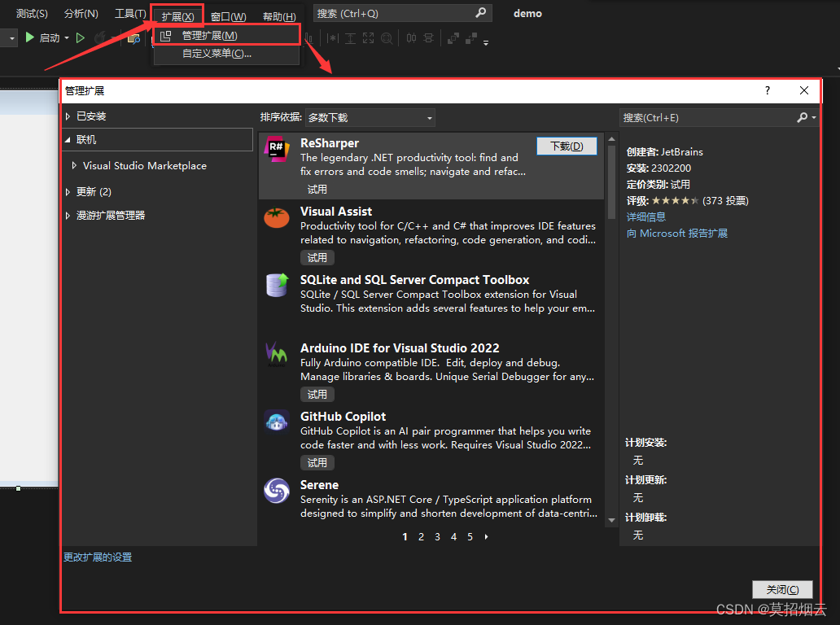The height and width of the screenshot is (625, 840).
Task: Click the ReSharper star rating
Action: [675, 201]
